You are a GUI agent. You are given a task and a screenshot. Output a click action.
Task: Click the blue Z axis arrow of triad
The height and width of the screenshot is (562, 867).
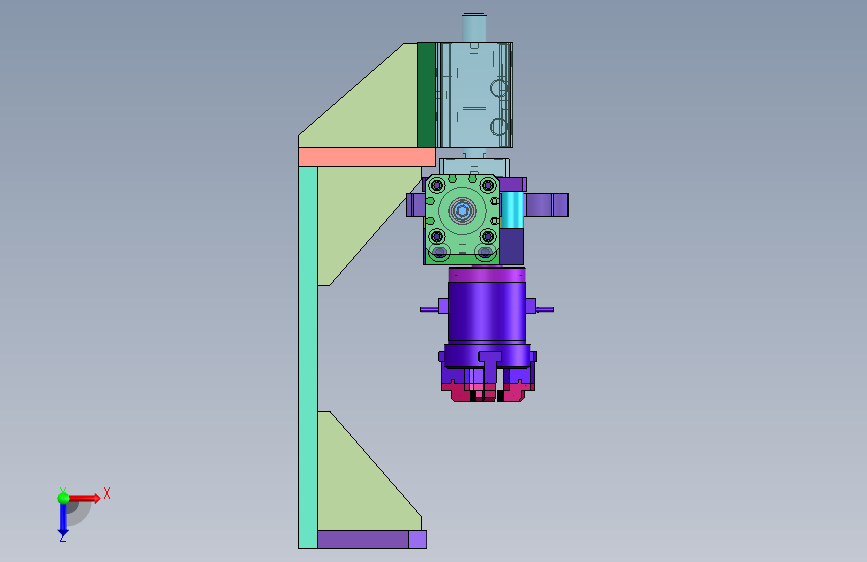pyautogui.click(x=63, y=518)
